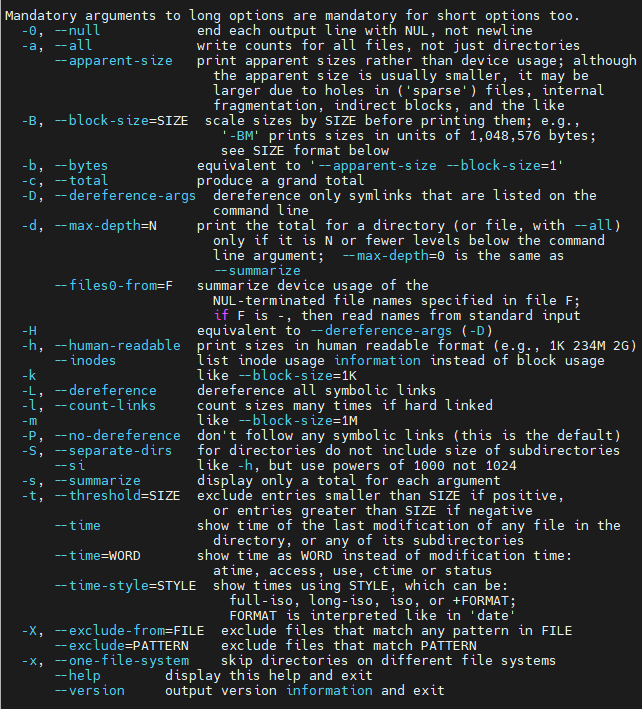Click the --time=WORD option
The height and width of the screenshot is (709, 642).
97,556
